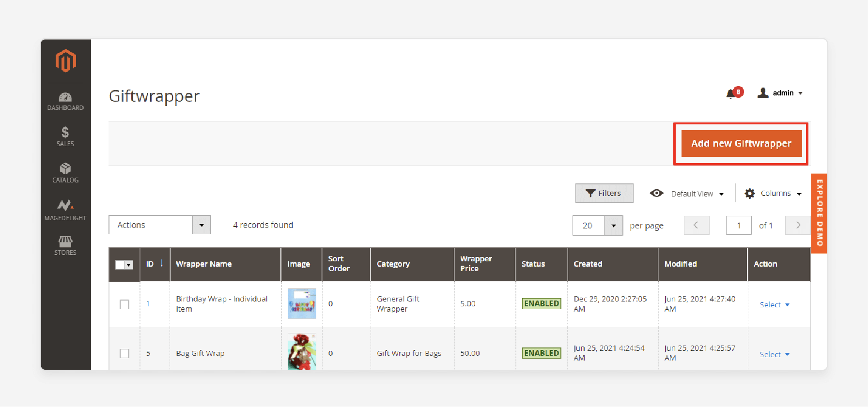Open the Actions dropdown
Image resolution: width=868 pixels, height=407 pixels.
point(160,225)
